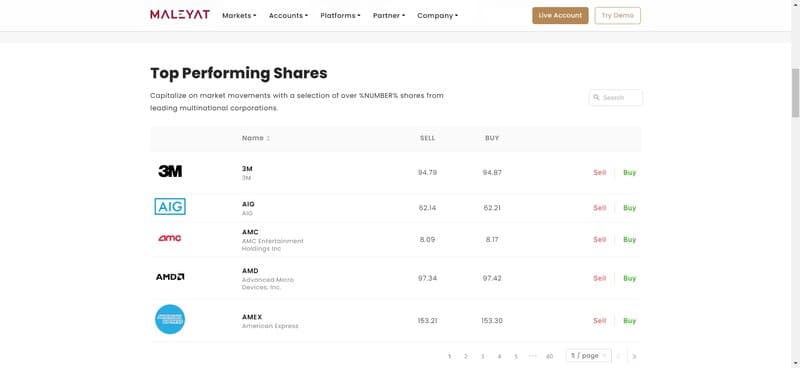Expand the Platforms menu

340,15
